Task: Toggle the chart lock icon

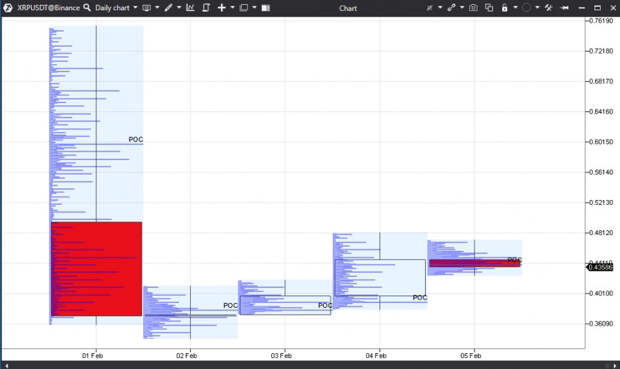Action: (x=505, y=8)
